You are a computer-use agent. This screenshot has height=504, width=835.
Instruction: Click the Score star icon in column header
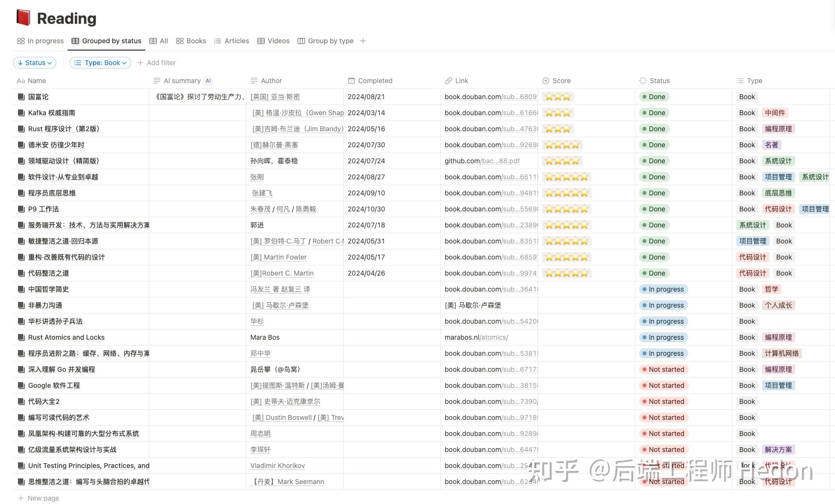[x=546, y=81]
